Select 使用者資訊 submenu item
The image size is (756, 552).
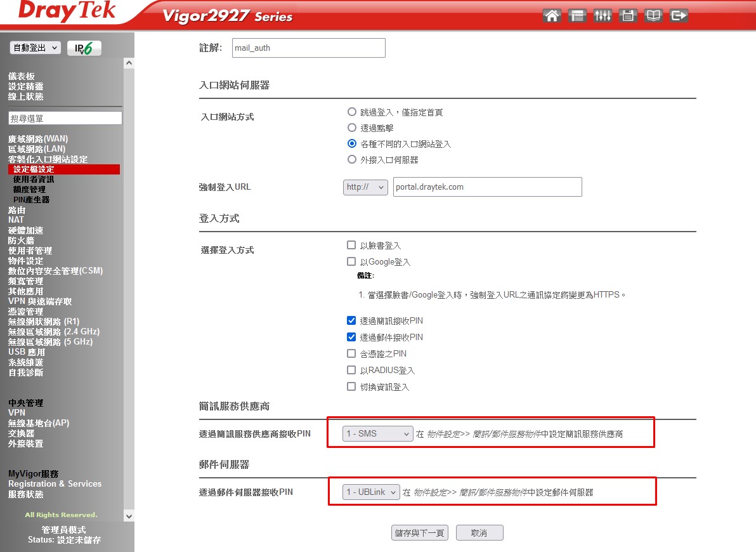tap(34, 180)
